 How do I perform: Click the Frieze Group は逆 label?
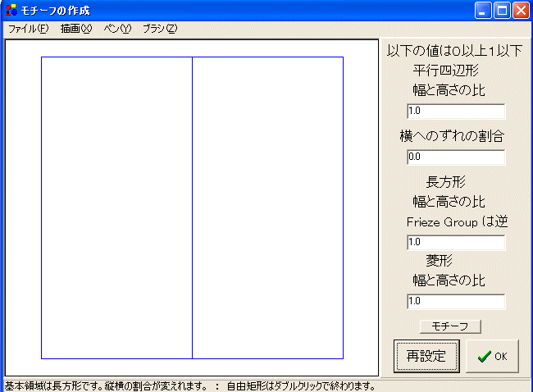[x=458, y=222]
